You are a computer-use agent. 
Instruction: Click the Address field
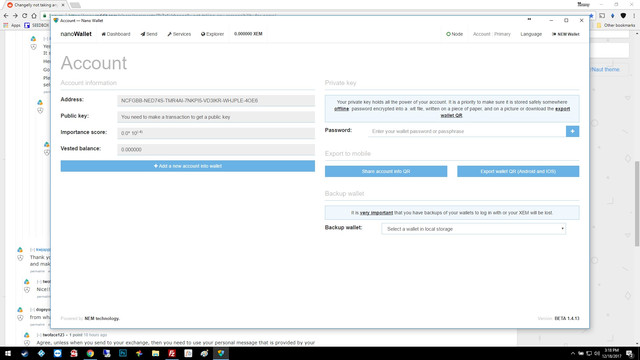coord(216,100)
